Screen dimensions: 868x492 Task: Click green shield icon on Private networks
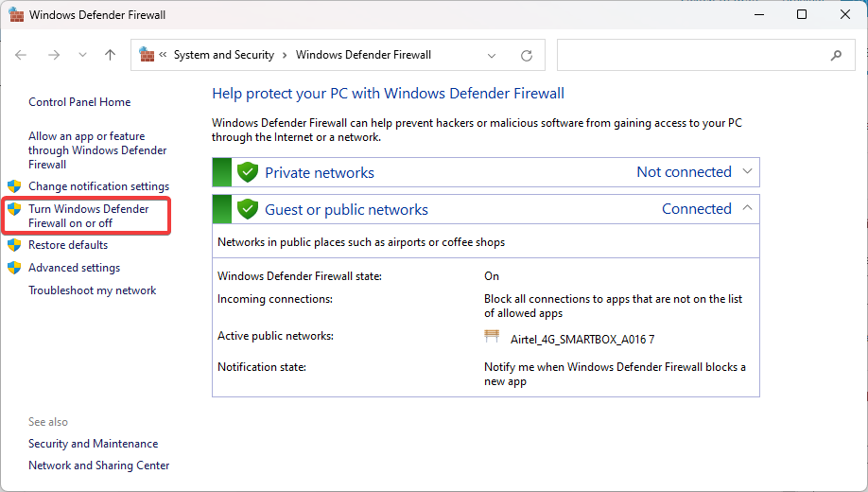click(x=248, y=172)
